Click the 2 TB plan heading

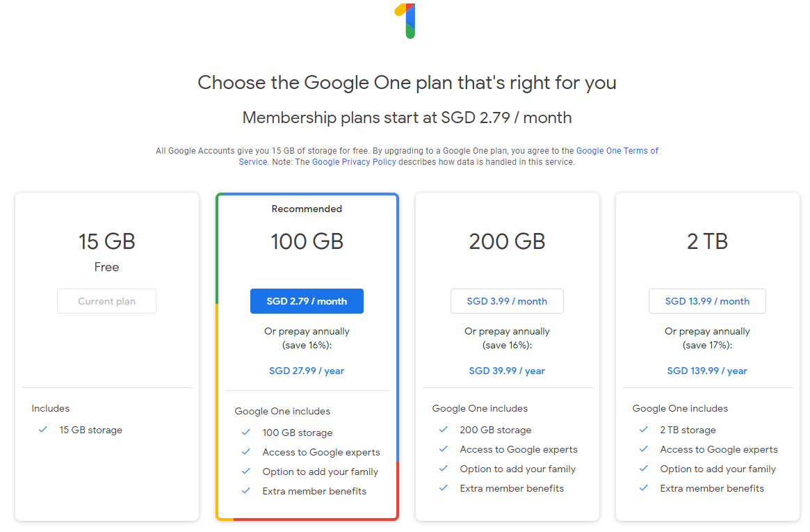(707, 241)
